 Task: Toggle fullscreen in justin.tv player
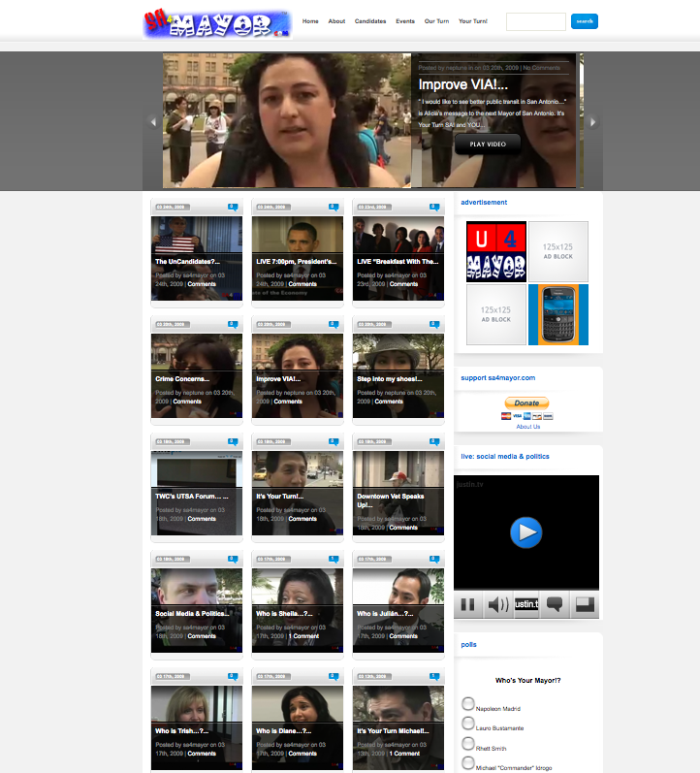585,604
